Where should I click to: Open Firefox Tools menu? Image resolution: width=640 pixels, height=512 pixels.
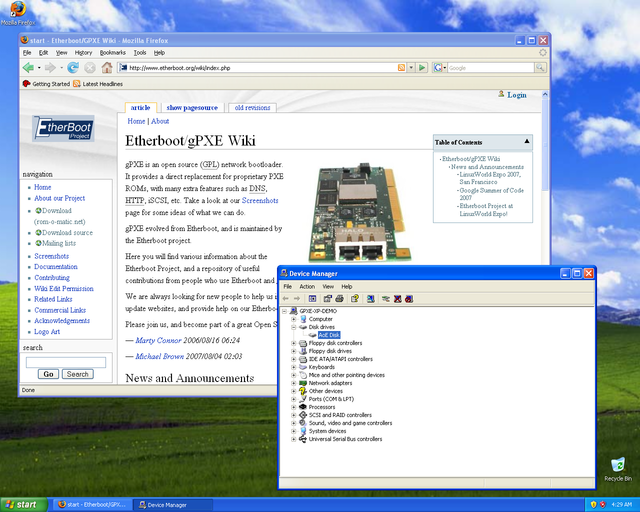[140, 53]
